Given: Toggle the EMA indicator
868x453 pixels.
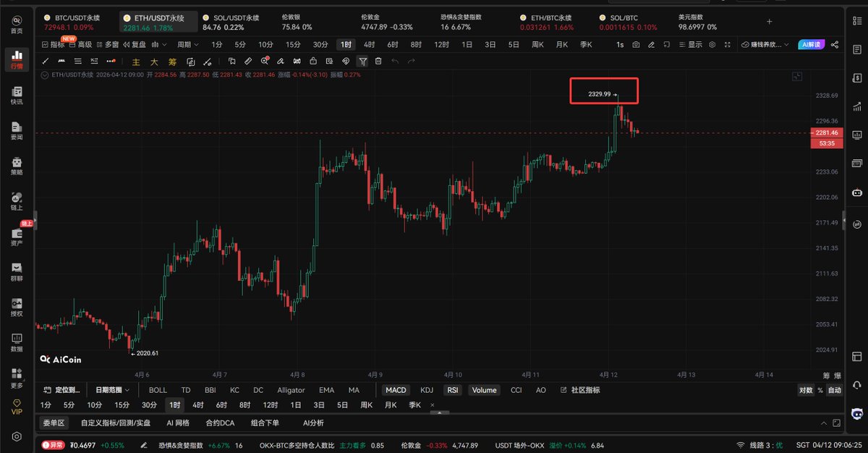Looking at the screenshot, I should coord(327,390).
